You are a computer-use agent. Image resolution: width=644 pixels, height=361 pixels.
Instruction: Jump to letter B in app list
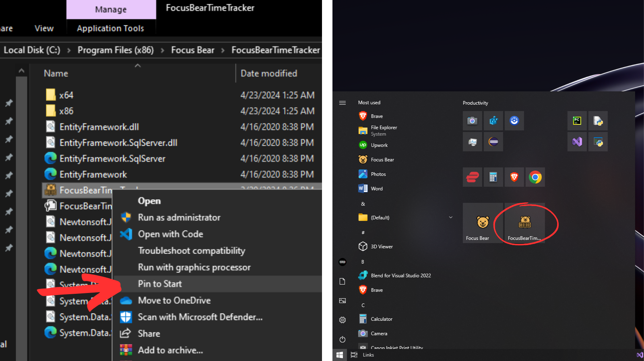[x=363, y=262]
